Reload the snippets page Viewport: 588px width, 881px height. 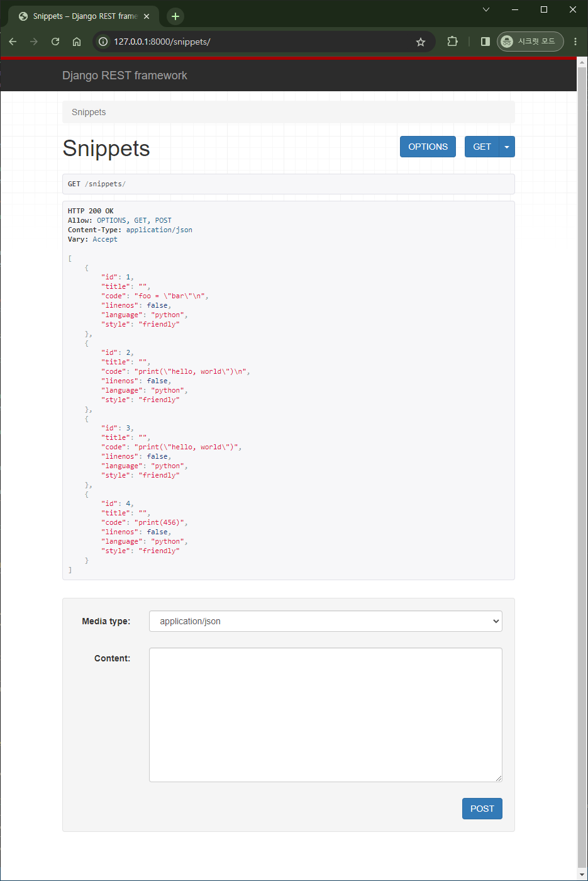[x=55, y=42]
